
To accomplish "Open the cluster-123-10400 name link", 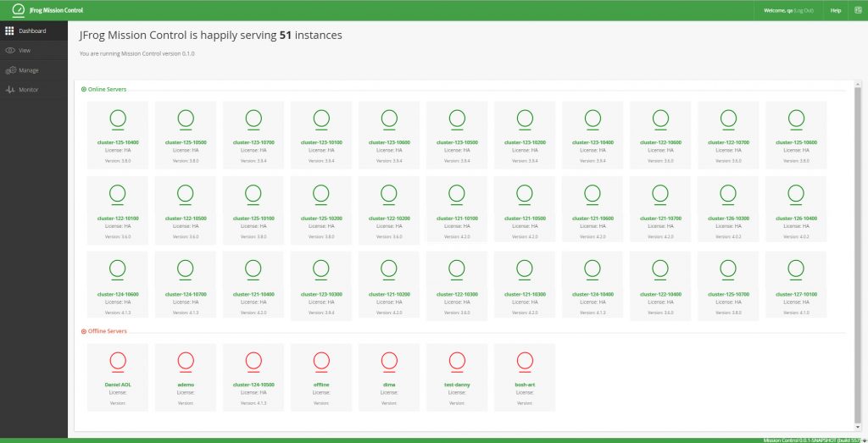I will tap(593, 142).
